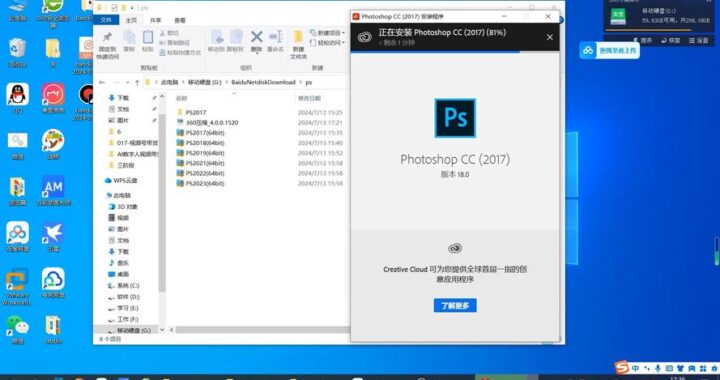Select the PS2021(64bit) archive
Viewport: 720px width, 380px height.
coord(259,163)
